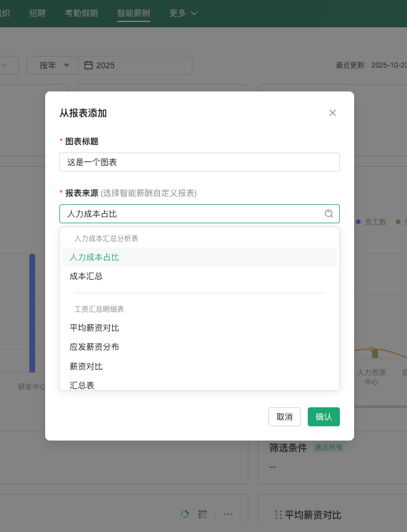The height and width of the screenshot is (532, 407).
Task: Open the three-dot more options menu
Action: pos(228,514)
